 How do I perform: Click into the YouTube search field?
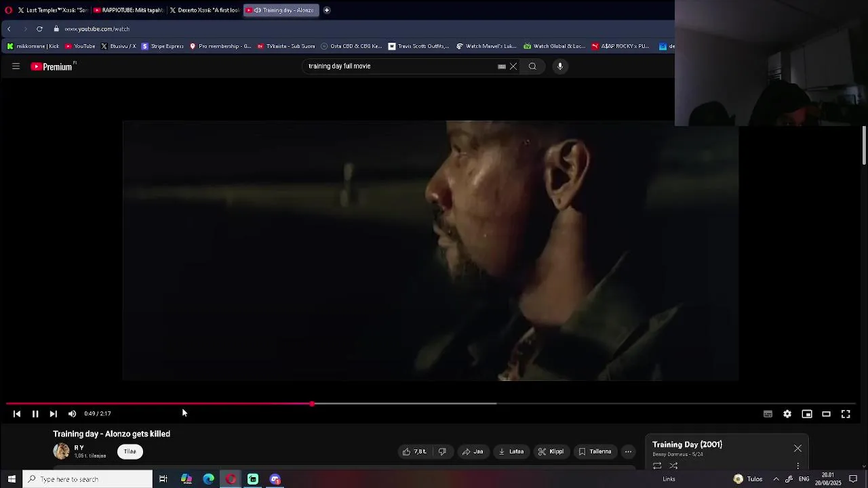coord(400,66)
